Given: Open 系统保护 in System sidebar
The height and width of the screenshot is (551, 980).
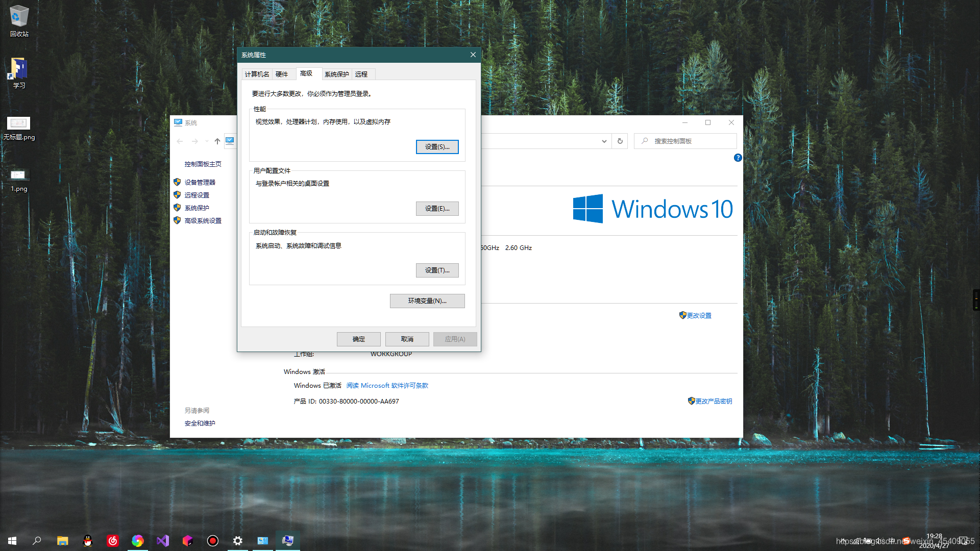Looking at the screenshot, I should click(197, 208).
